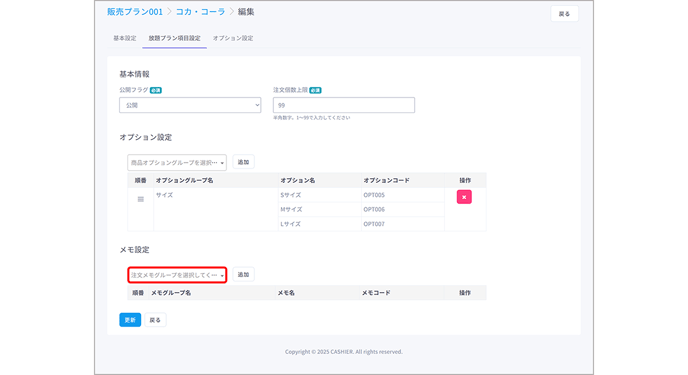The height and width of the screenshot is (375, 688).
Task: Click the 戻る button beside 更新
Action: [155, 320]
